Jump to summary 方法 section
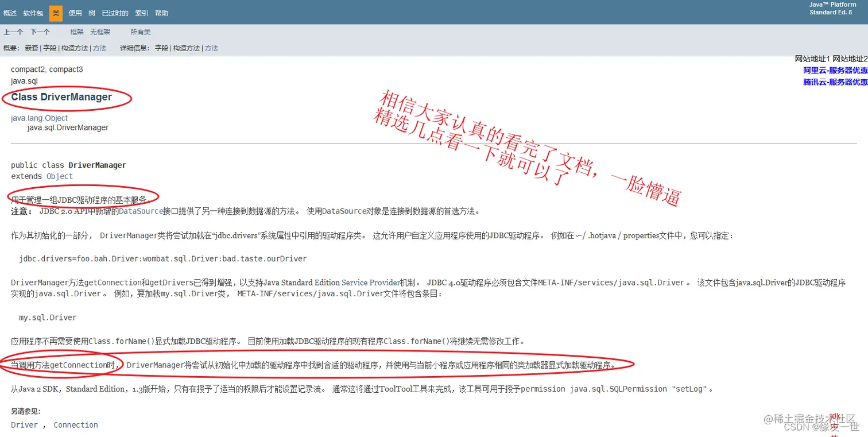 pos(100,48)
